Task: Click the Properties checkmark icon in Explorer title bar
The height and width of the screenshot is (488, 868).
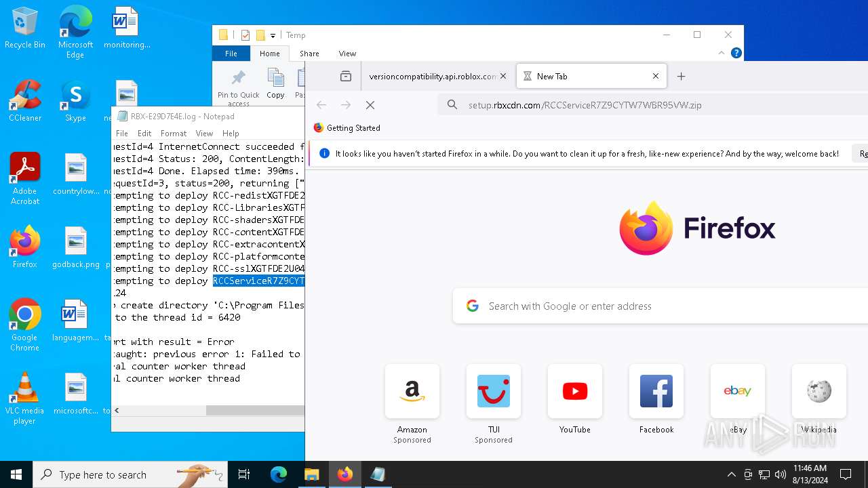Action: (245, 35)
